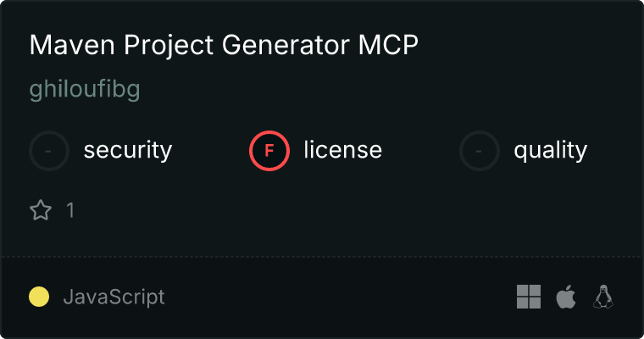The height and width of the screenshot is (339, 644).
Task: Open the security label
Action: pos(128,151)
